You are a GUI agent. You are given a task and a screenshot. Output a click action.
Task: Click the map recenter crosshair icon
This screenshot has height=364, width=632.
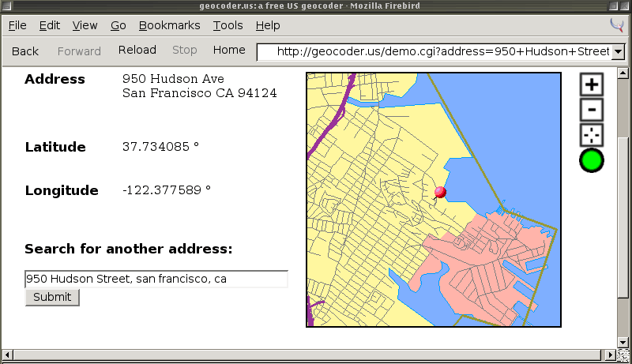(x=592, y=135)
